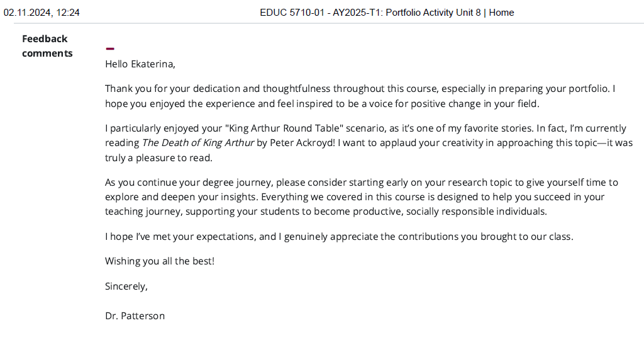The height and width of the screenshot is (357, 644).
Task: Click the phrase "positive change in your field"
Action: (x=472, y=104)
